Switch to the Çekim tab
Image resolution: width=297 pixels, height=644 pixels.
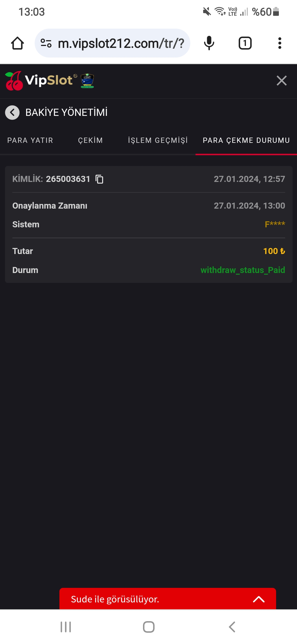(90, 140)
